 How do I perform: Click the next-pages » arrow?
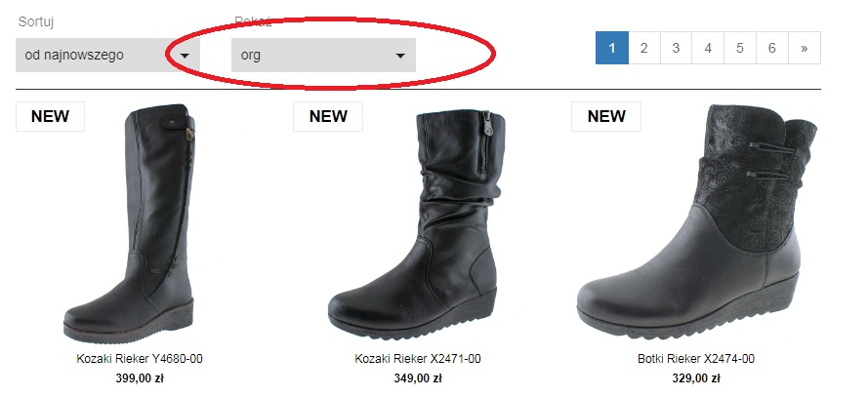click(x=804, y=48)
